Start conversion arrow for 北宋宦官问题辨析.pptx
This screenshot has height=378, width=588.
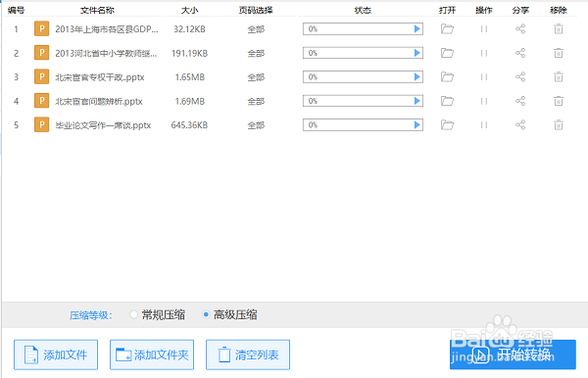click(417, 101)
